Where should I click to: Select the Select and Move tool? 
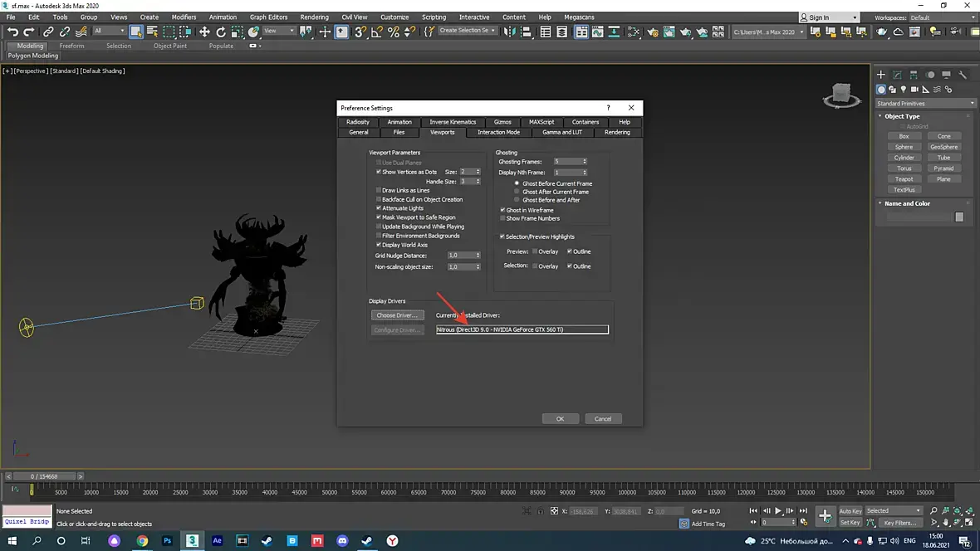click(204, 32)
